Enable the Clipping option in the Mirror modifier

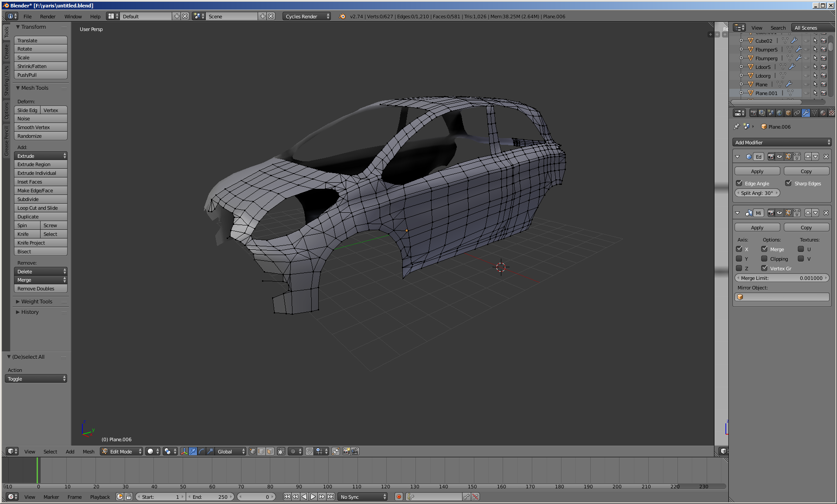[x=764, y=259]
